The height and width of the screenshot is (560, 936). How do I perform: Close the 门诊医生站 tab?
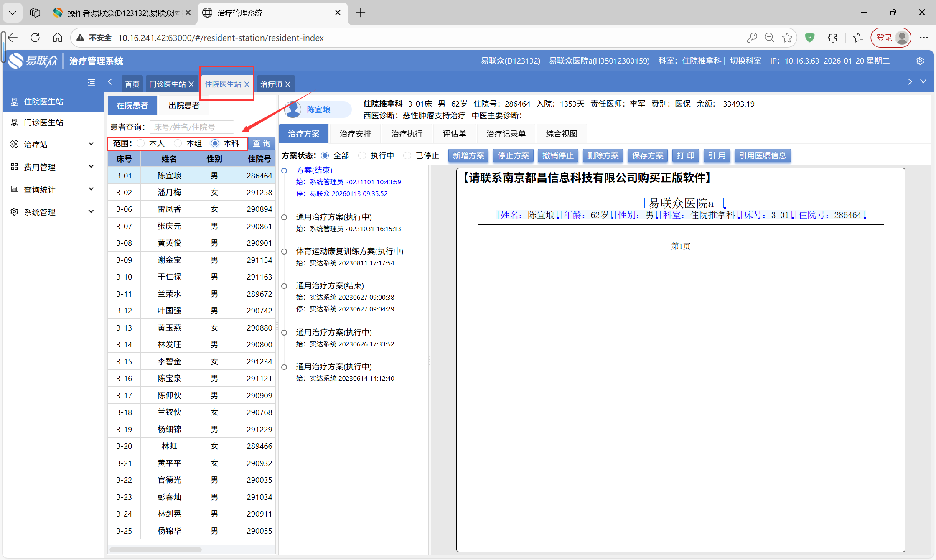(x=191, y=84)
